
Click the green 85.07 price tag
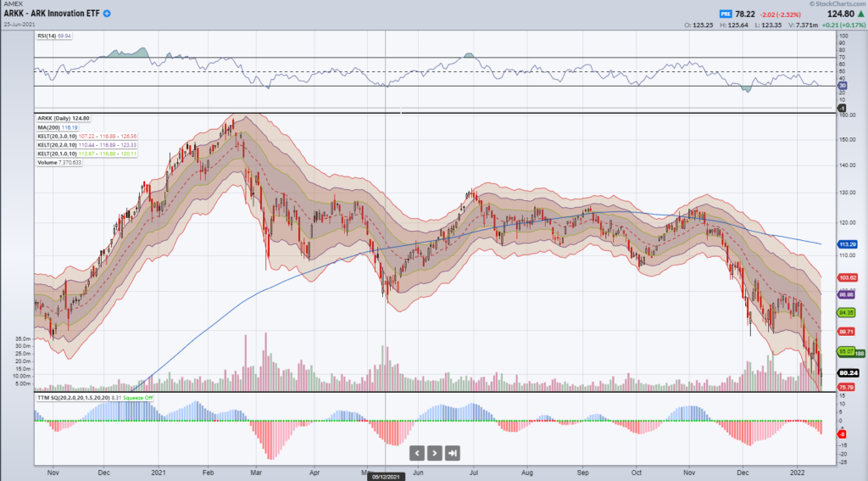pos(846,352)
